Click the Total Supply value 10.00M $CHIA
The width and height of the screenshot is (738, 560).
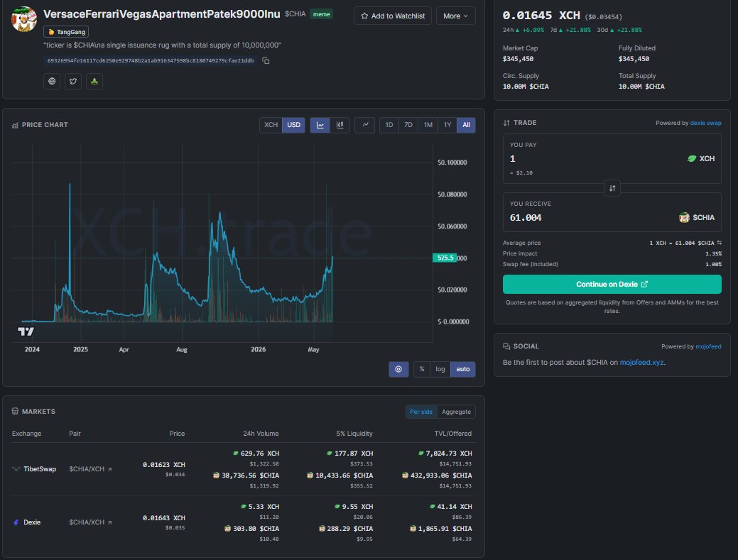(x=641, y=87)
